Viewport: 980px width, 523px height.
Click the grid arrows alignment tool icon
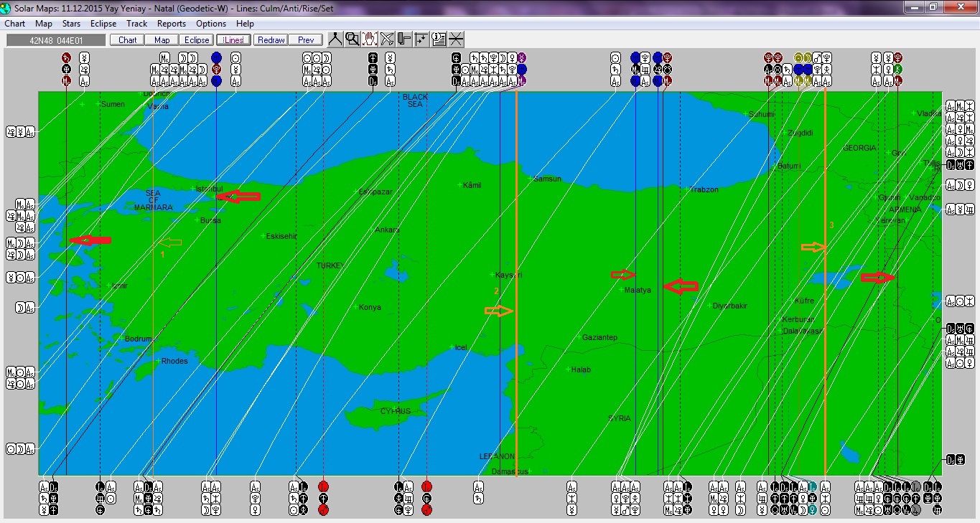421,39
